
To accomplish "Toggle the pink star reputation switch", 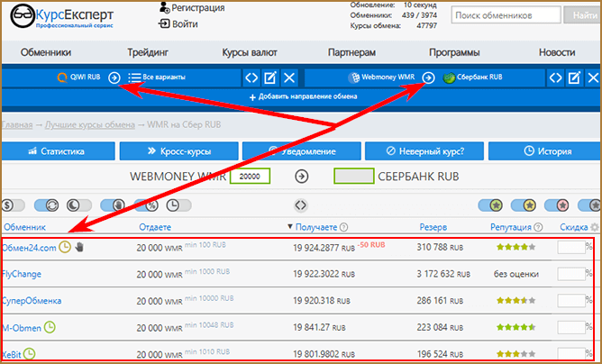I will 557,205.
